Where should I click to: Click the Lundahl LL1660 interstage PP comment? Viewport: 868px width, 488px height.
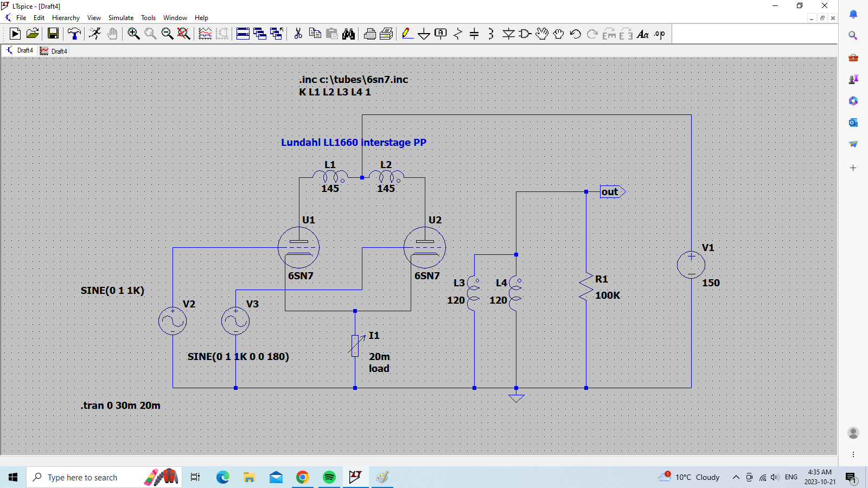tap(354, 142)
